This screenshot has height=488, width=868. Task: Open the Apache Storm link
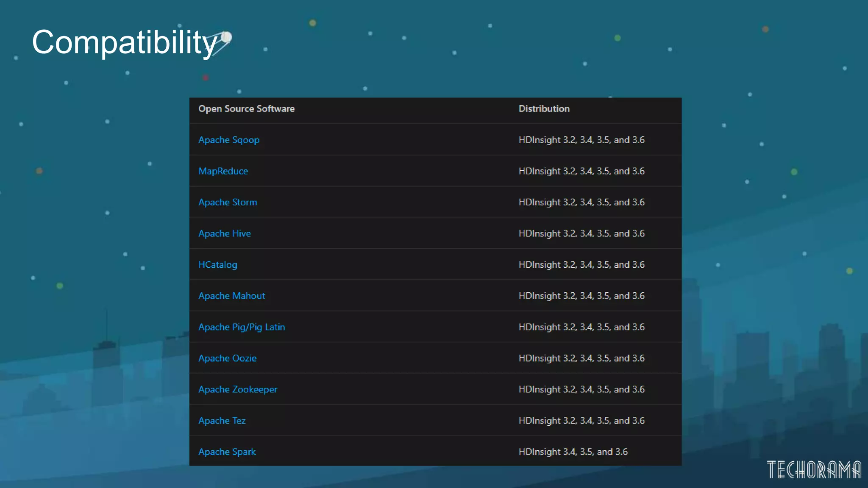[228, 202]
